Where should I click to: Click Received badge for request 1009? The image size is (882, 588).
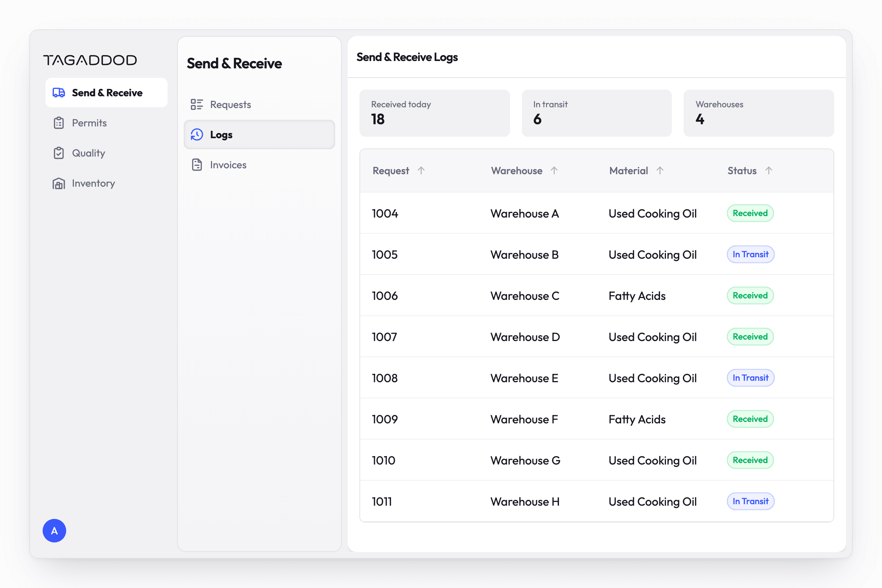(750, 419)
